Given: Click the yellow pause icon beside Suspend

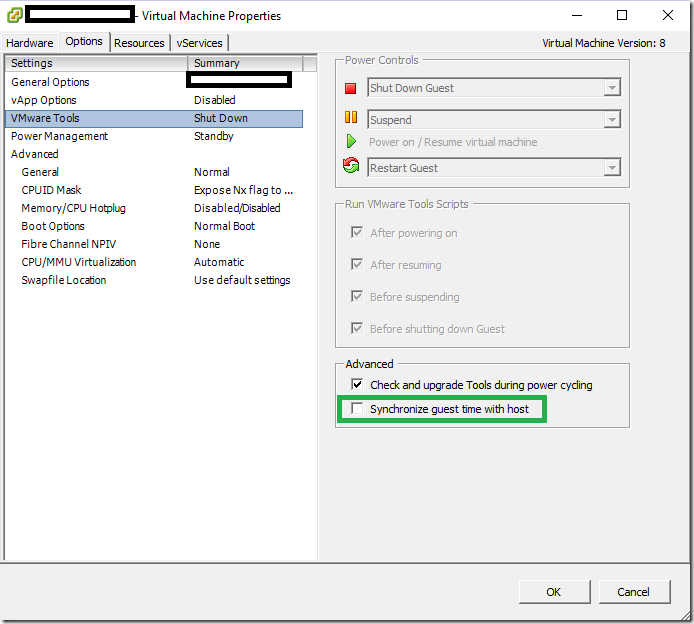Looking at the screenshot, I should [351, 117].
